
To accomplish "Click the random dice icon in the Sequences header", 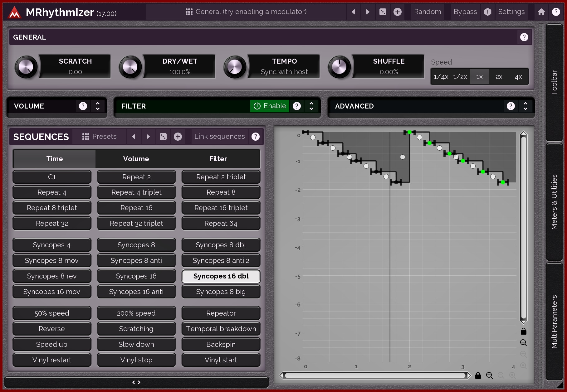I will click(x=163, y=137).
